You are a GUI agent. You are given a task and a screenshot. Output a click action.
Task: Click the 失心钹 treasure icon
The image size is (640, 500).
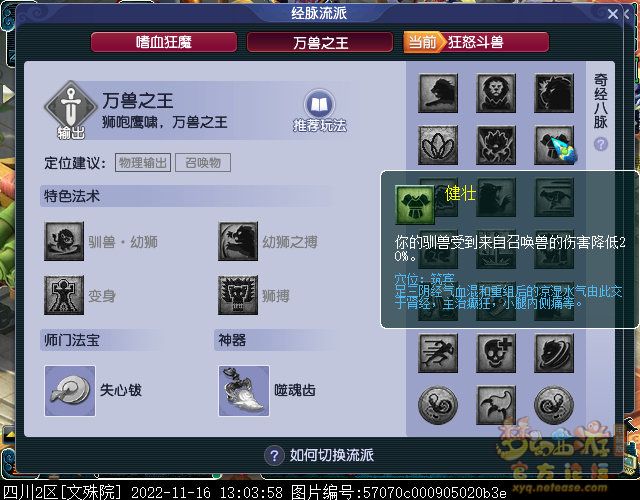point(70,391)
